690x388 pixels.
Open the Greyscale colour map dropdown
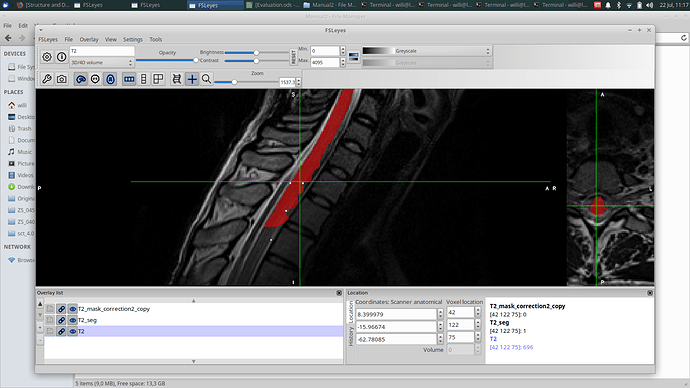pyautogui.click(x=426, y=51)
